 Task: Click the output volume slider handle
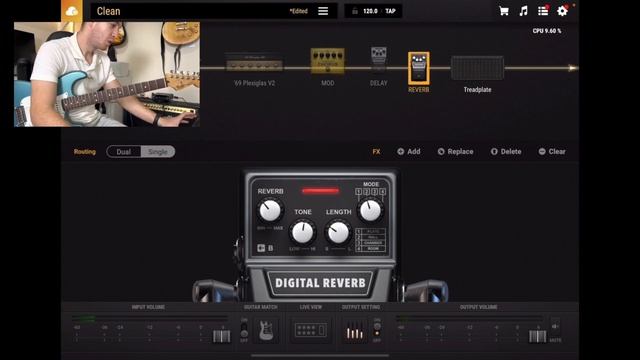[x=538, y=336]
